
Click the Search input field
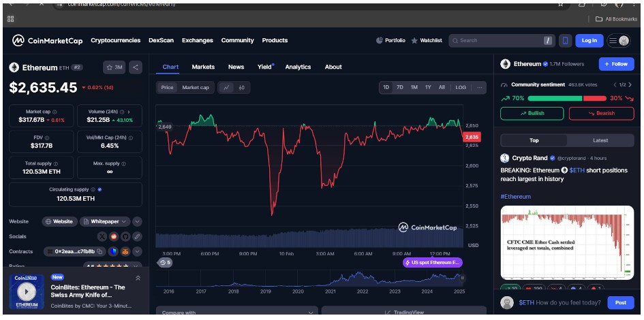pos(502,40)
